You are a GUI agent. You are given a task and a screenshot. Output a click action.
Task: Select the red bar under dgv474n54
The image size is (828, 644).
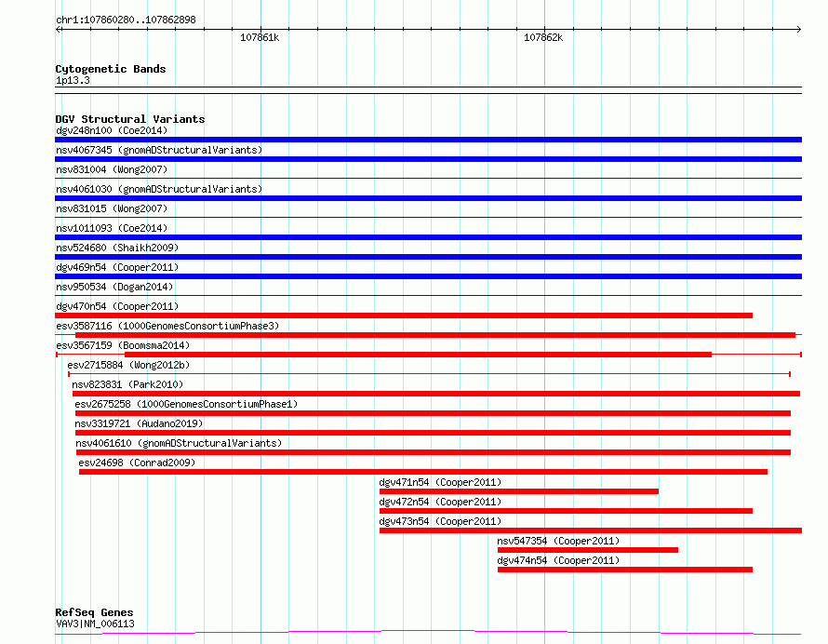point(625,570)
